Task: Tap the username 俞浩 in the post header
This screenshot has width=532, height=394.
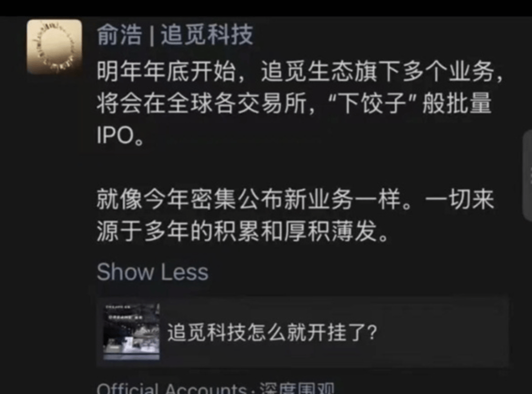Action: point(119,35)
